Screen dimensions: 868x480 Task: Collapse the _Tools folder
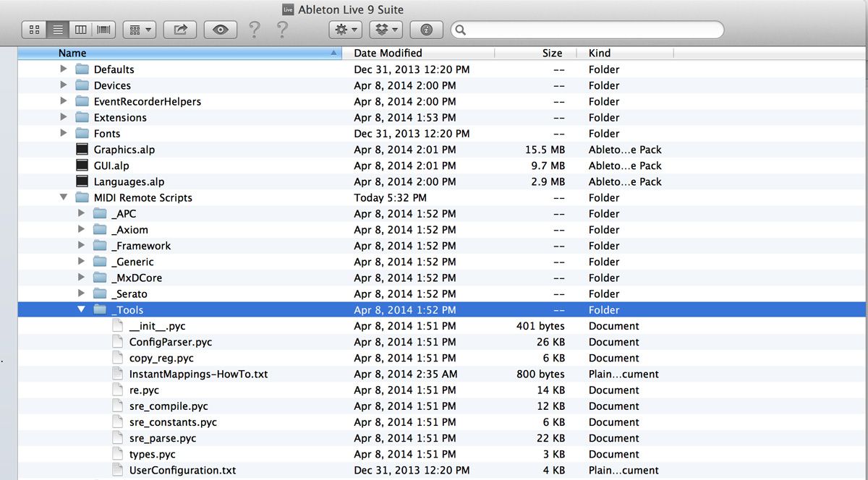81,310
